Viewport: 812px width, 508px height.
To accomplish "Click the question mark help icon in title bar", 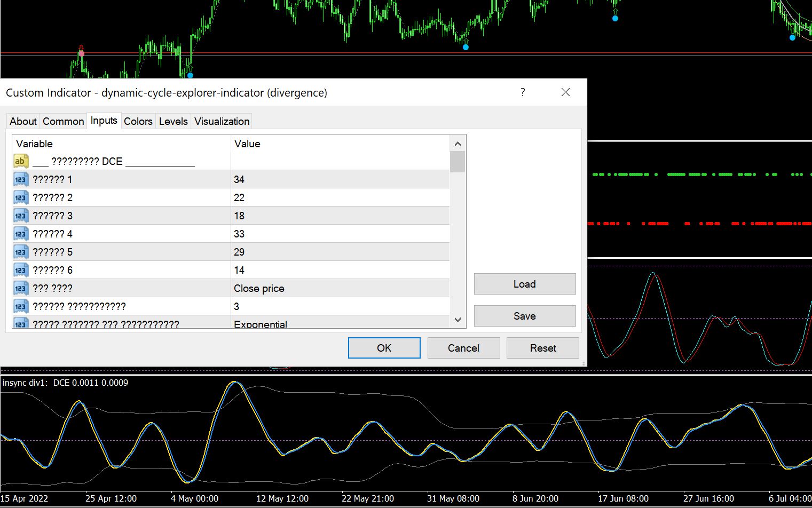I will coord(523,92).
